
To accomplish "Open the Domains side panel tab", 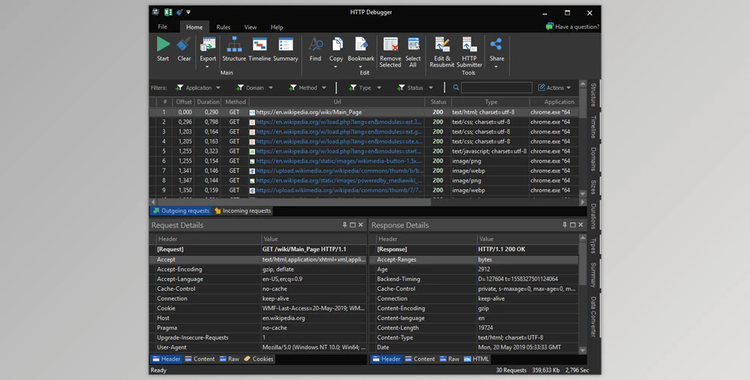I will point(593,159).
